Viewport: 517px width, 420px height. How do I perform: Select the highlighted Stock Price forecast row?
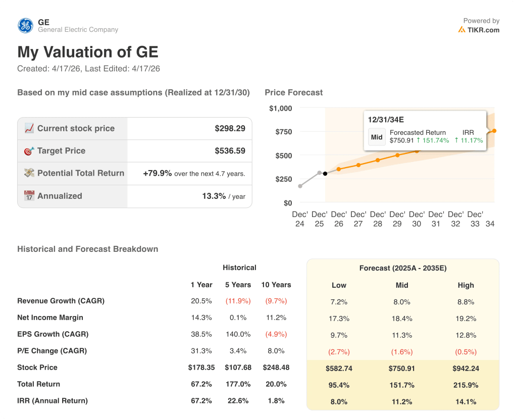click(402, 368)
